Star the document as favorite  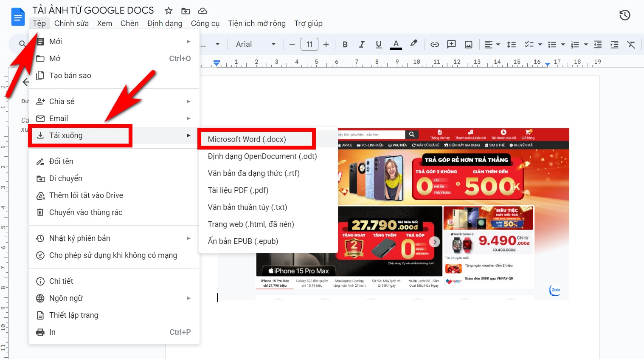point(168,11)
